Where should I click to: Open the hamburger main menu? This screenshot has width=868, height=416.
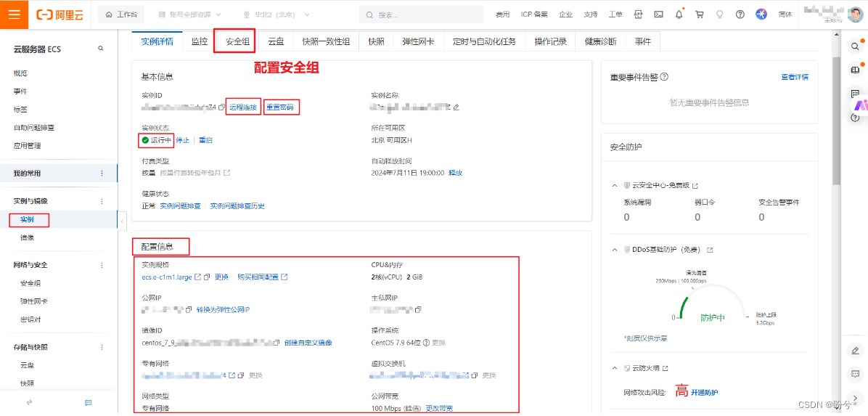point(15,14)
